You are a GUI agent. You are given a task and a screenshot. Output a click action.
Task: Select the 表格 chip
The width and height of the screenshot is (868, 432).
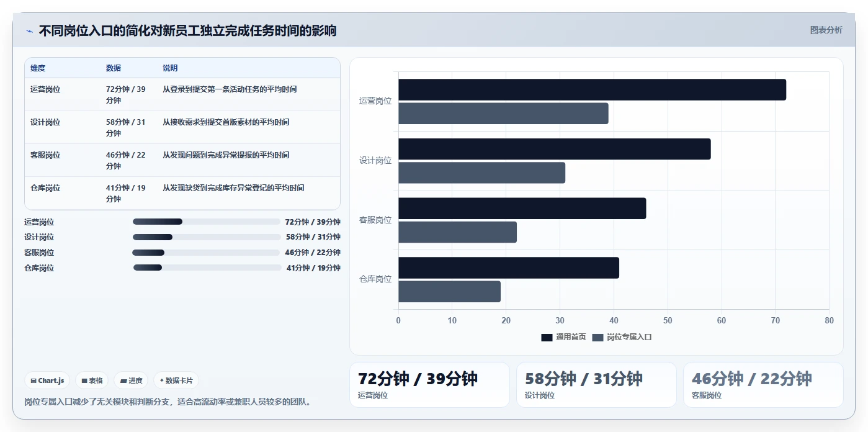(x=92, y=380)
